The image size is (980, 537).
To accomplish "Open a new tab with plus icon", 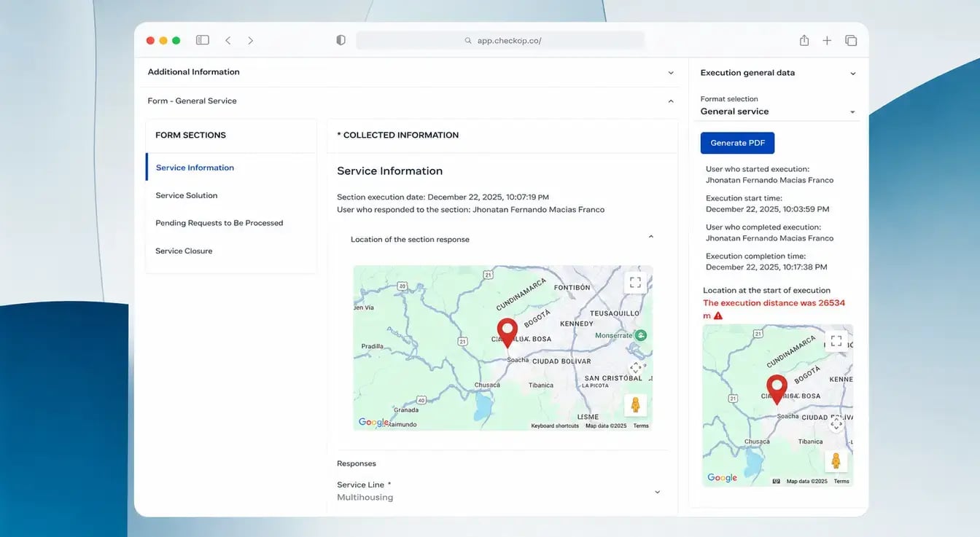I will 827,41.
